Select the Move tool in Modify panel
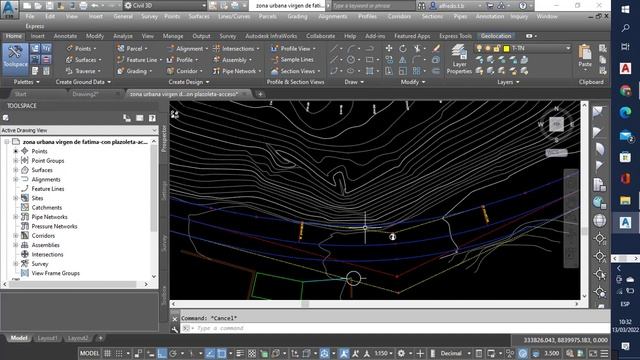The width and height of the screenshot is (640, 360). tap(389, 49)
